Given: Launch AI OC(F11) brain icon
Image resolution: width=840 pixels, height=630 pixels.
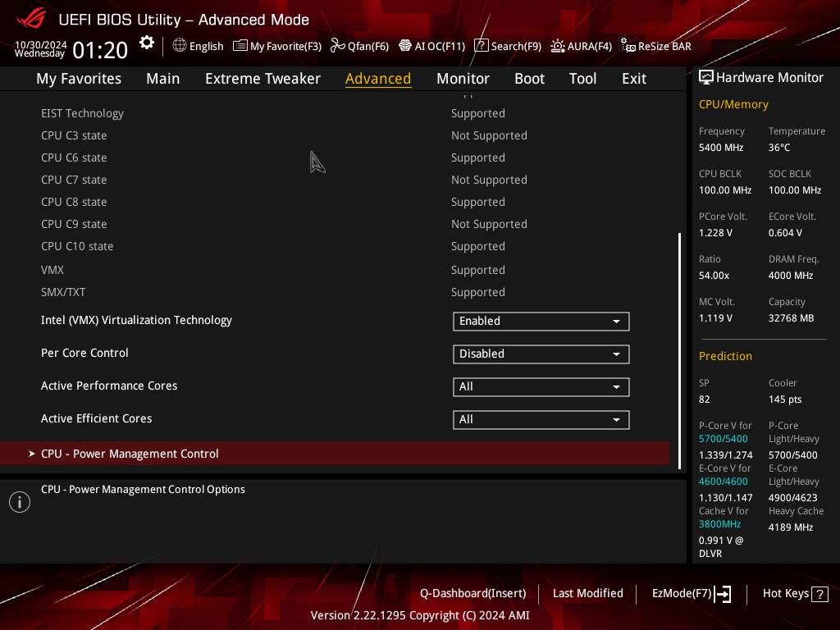Looking at the screenshot, I should pos(405,46).
